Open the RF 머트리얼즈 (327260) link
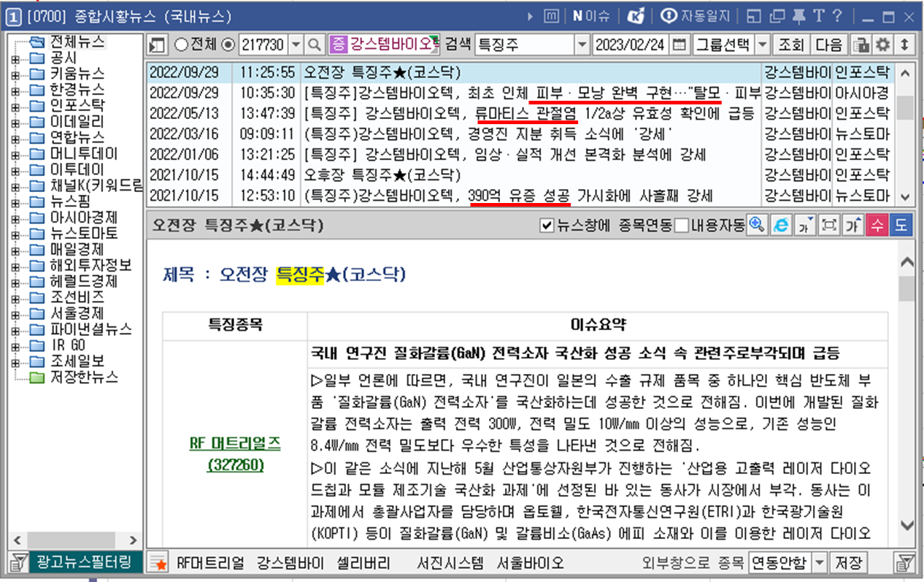The width and height of the screenshot is (924, 582). coord(235,453)
